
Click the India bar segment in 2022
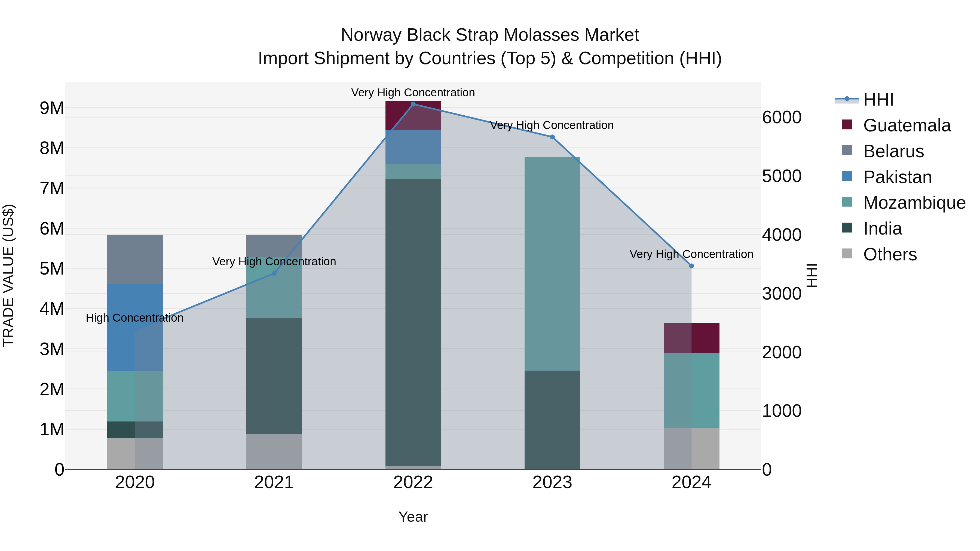point(413,322)
